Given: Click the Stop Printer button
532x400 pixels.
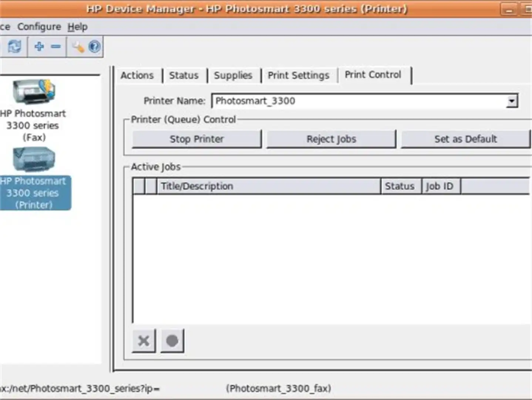Looking at the screenshot, I should coord(197,139).
